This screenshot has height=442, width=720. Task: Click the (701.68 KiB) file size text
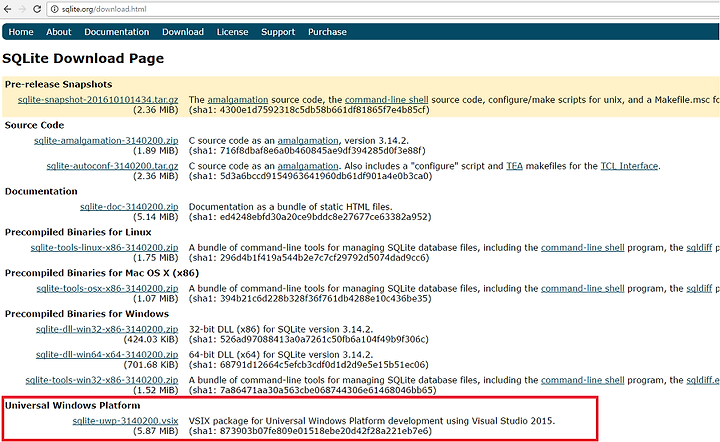click(151, 365)
